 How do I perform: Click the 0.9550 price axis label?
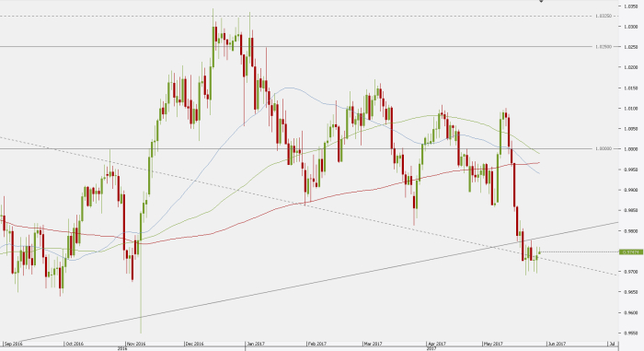tap(631, 333)
